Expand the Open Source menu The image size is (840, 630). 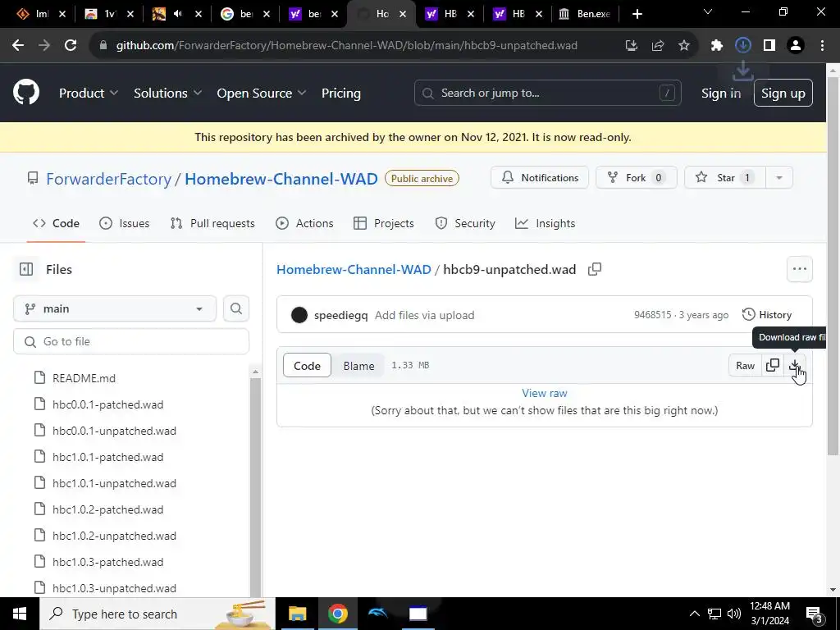coord(262,93)
